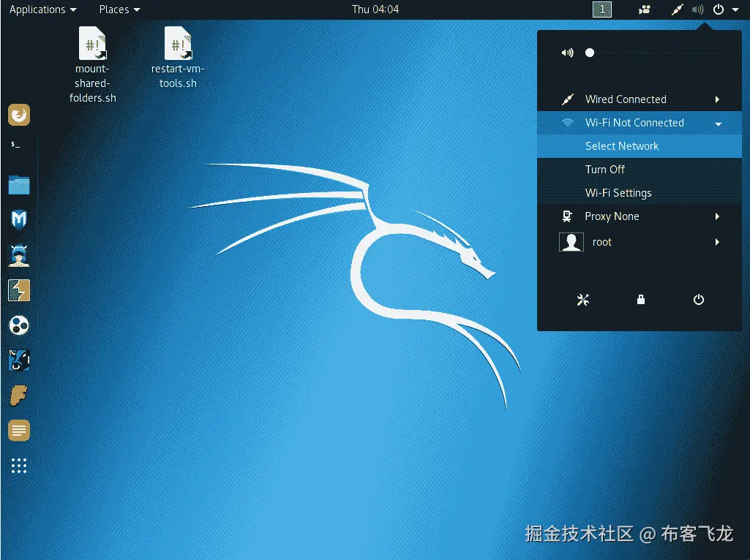750x560 pixels.
Task: Choose Select Network entry
Action: 640,146
